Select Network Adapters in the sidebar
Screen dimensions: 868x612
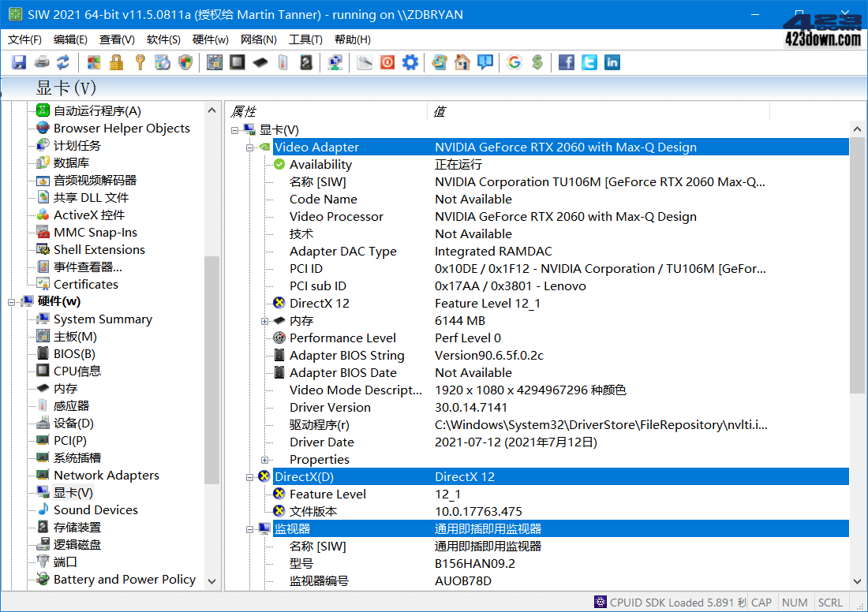[x=107, y=475]
